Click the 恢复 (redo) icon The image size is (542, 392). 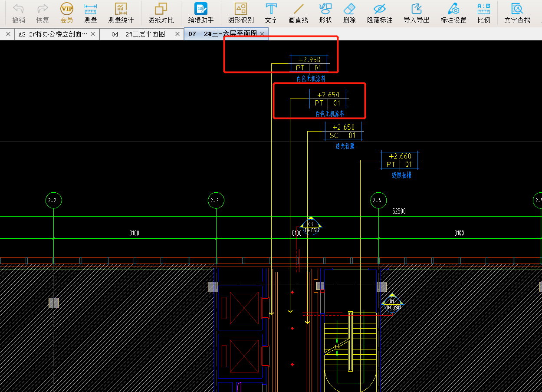coord(43,9)
